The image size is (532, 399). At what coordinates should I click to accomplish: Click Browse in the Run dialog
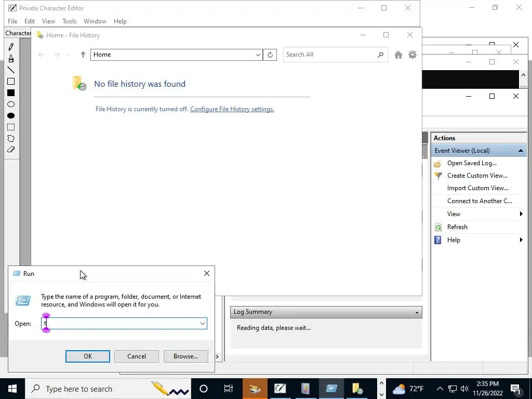tap(185, 356)
